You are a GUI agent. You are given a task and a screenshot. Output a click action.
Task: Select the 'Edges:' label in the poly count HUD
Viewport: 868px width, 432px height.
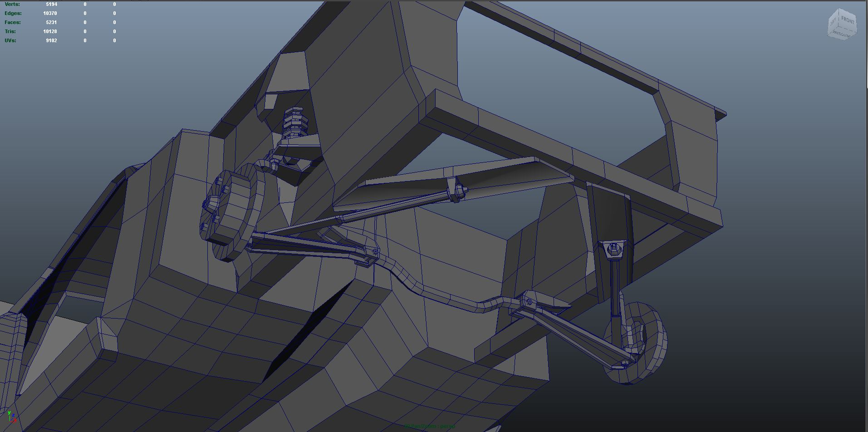click(x=13, y=13)
